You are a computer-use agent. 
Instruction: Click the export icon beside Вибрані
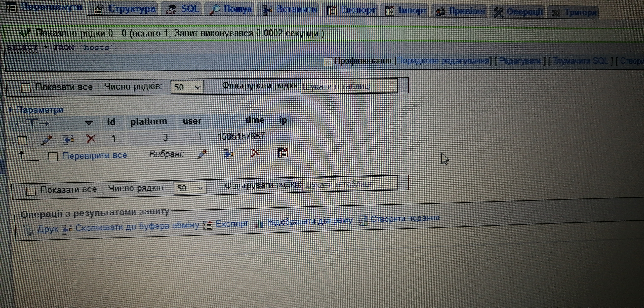click(x=283, y=152)
